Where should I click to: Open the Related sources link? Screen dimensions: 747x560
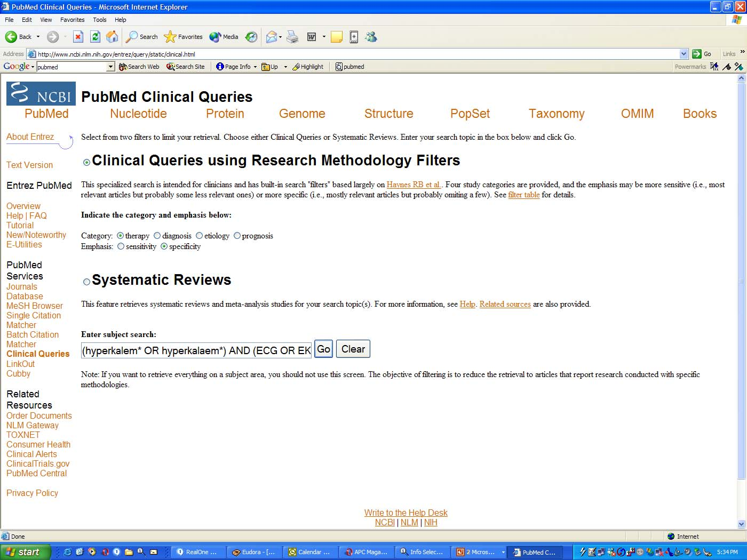point(505,304)
